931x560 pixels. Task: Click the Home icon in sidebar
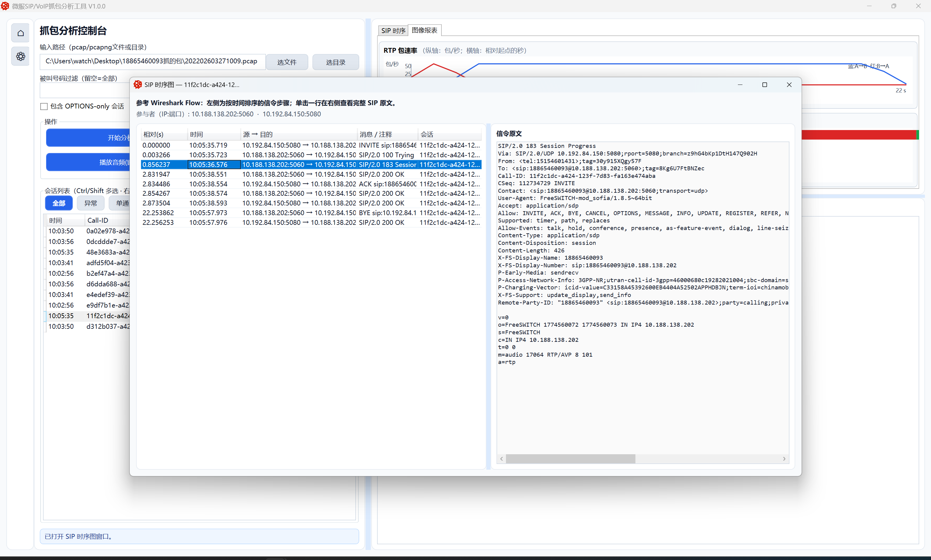pos(20,33)
